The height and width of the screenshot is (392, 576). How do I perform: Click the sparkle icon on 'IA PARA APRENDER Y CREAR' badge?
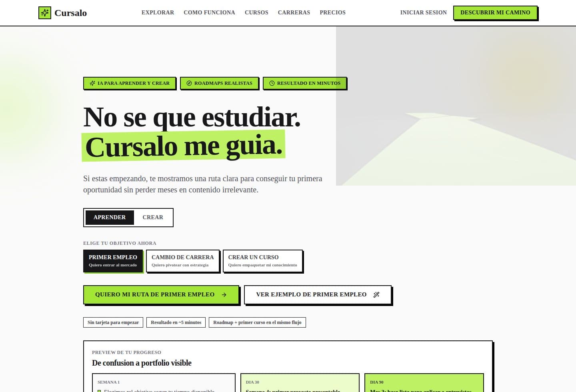92,83
